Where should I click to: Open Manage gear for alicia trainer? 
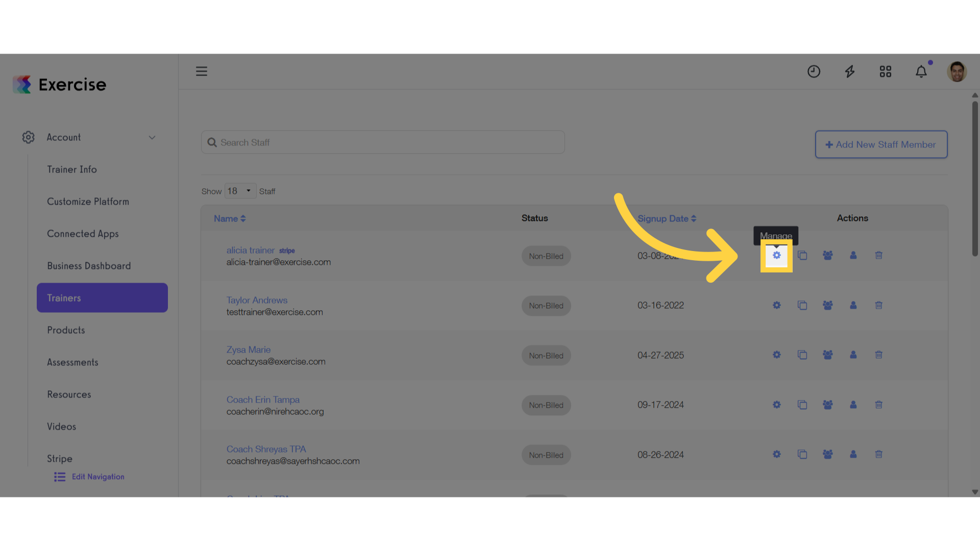click(776, 255)
